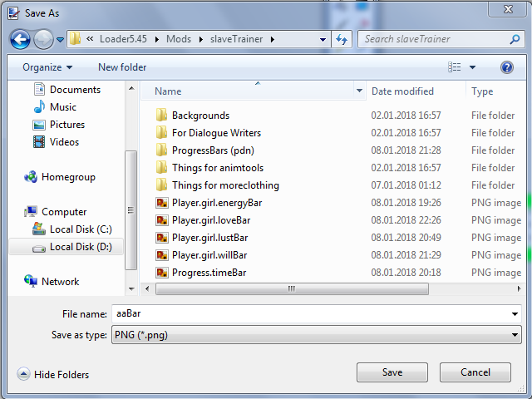Select the Network location
The width and height of the screenshot is (532, 399).
(x=60, y=282)
